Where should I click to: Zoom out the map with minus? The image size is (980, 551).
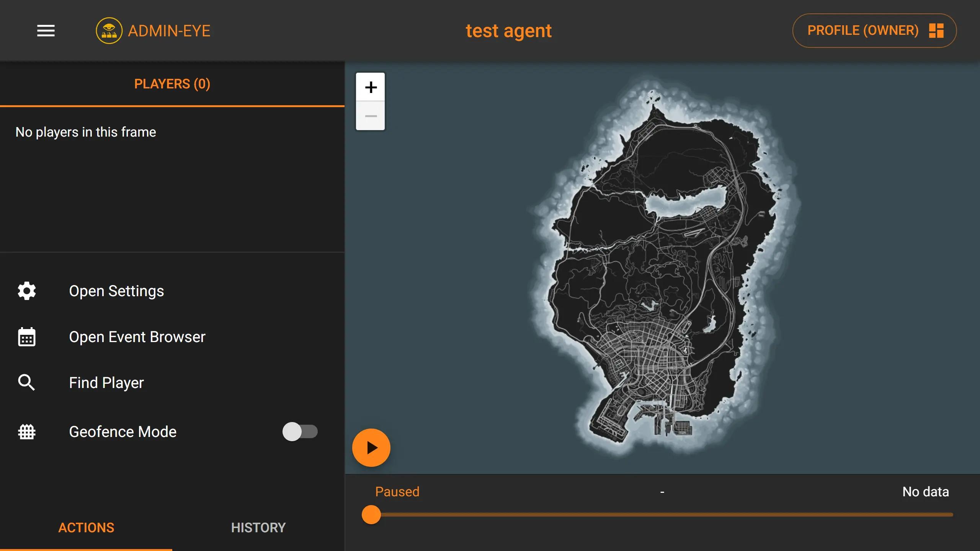coord(371,116)
